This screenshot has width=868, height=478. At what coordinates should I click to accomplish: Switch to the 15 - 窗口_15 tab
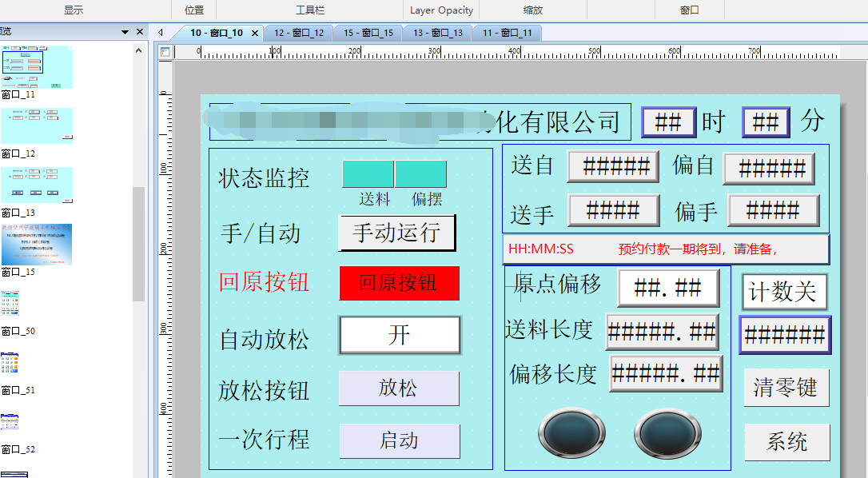(x=368, y=33)
